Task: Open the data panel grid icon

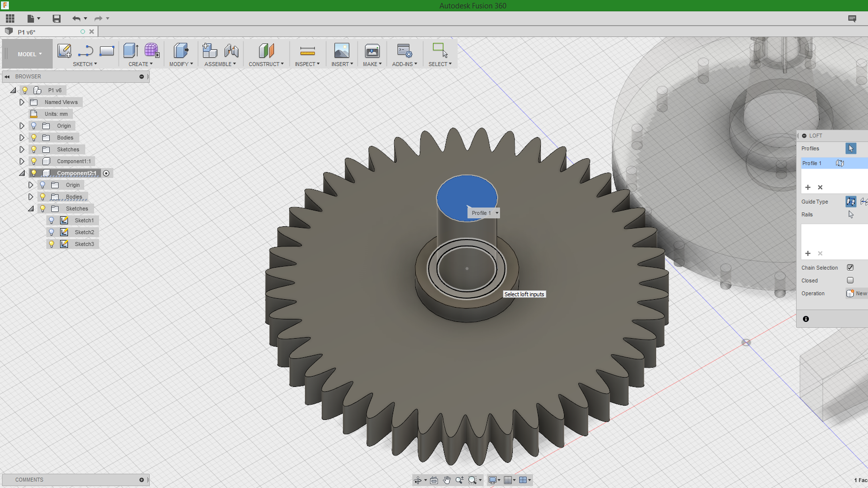Action: pyautogui.click(x=10, y=19)
